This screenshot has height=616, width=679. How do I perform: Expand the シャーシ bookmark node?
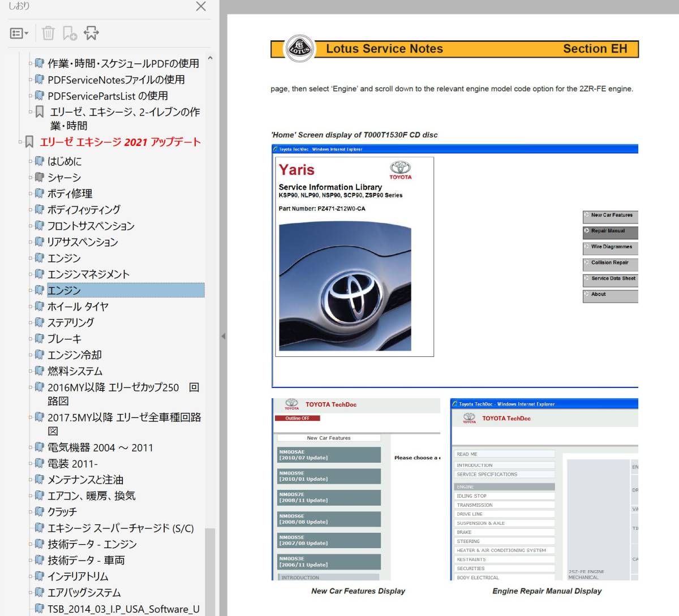tap(31, 177)
